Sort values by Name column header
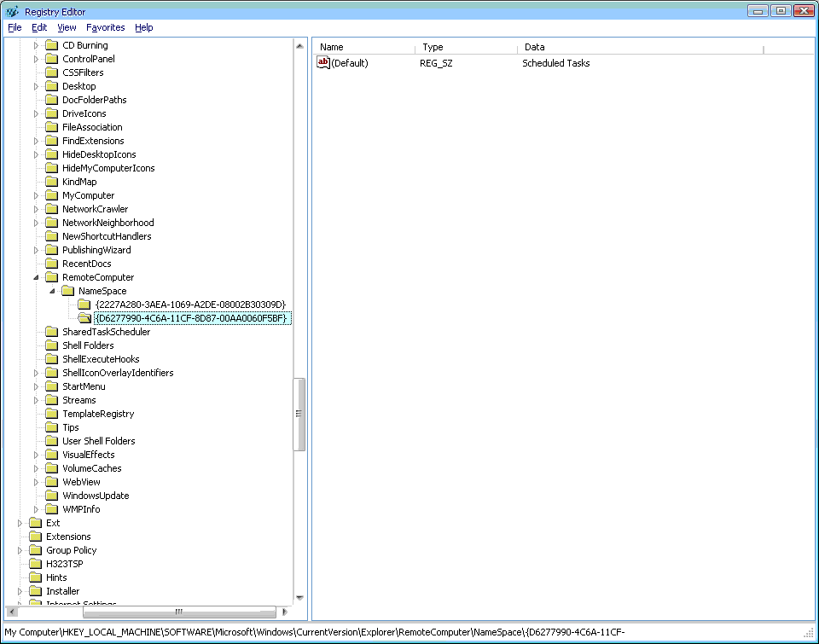 coord(364,48)
